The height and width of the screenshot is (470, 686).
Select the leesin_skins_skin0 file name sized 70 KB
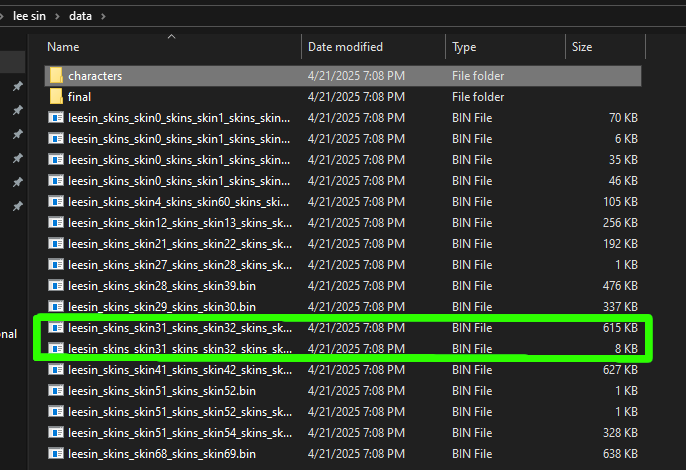(x=179, y=118)
